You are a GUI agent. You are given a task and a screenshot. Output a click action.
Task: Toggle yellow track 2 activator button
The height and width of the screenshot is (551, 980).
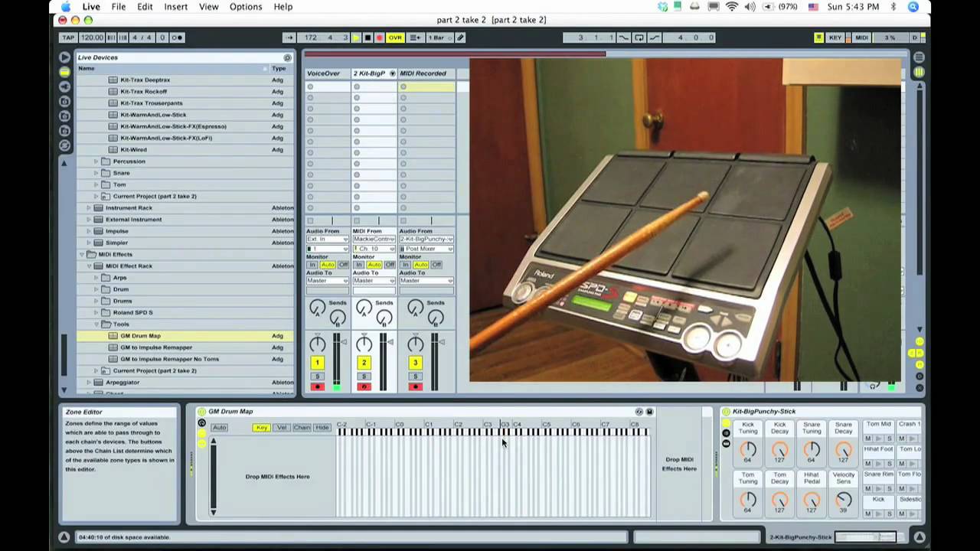coord(364,363)
